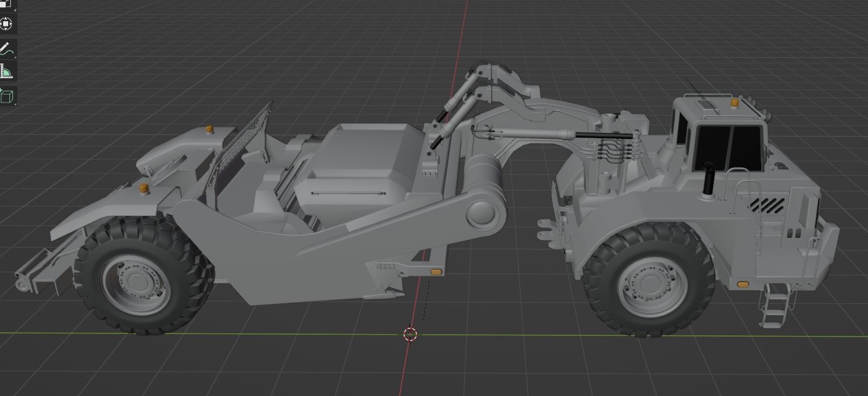
Task: Select the Transform tool
Action: (x=6, y=24)
